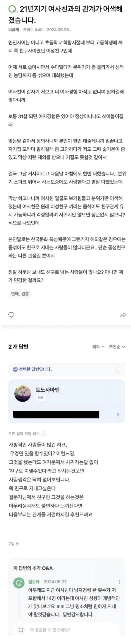The height and width of the screenshot is (644, 131).
Task: Tap the 2개 답변 heading
Action: (18, 347)
